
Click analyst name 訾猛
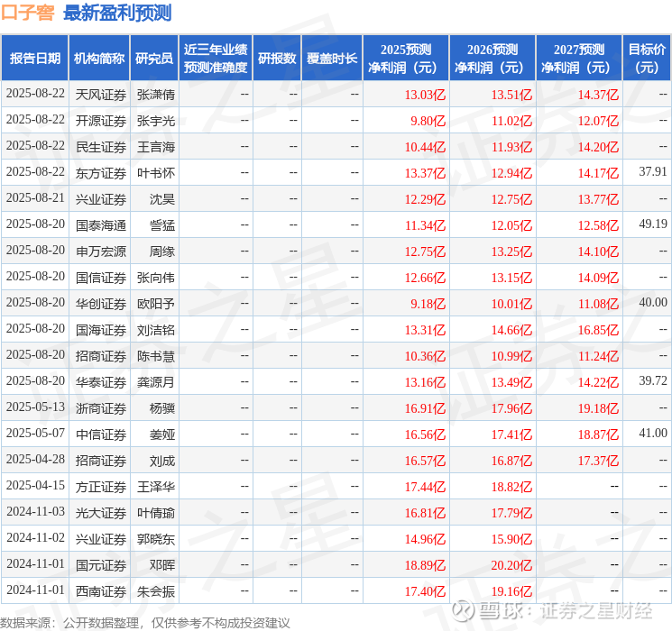click(162, 225)
